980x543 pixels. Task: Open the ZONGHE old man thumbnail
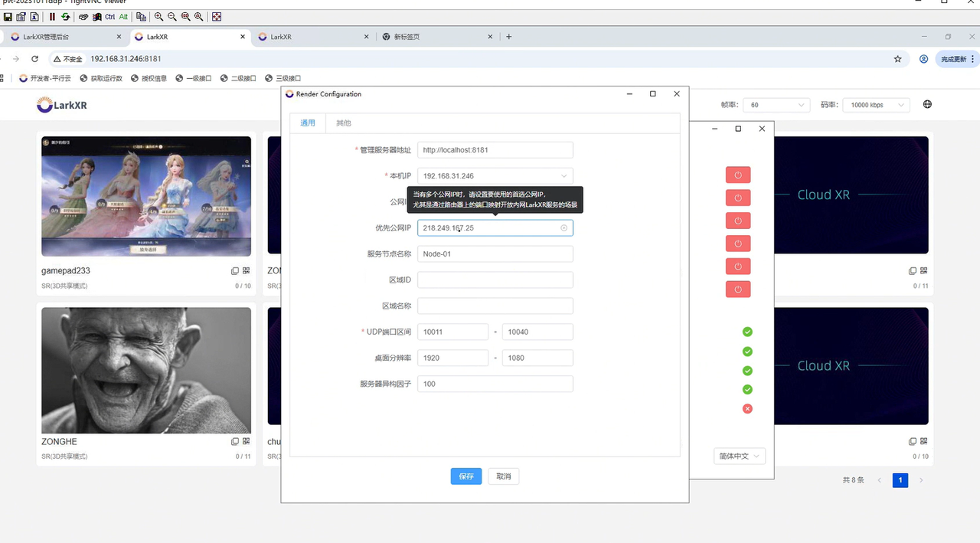click(146, 371)
